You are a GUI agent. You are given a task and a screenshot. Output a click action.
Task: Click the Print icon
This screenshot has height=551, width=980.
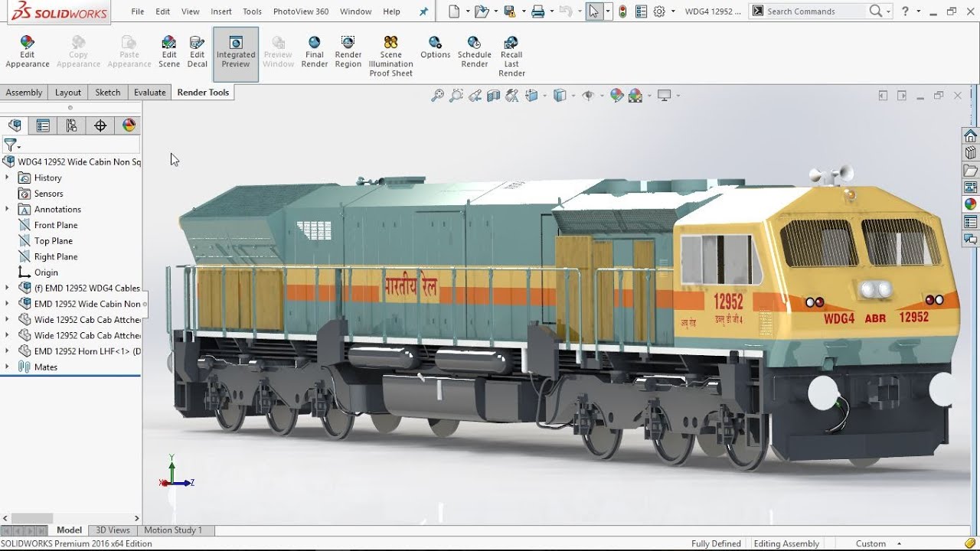click(538, 11)
